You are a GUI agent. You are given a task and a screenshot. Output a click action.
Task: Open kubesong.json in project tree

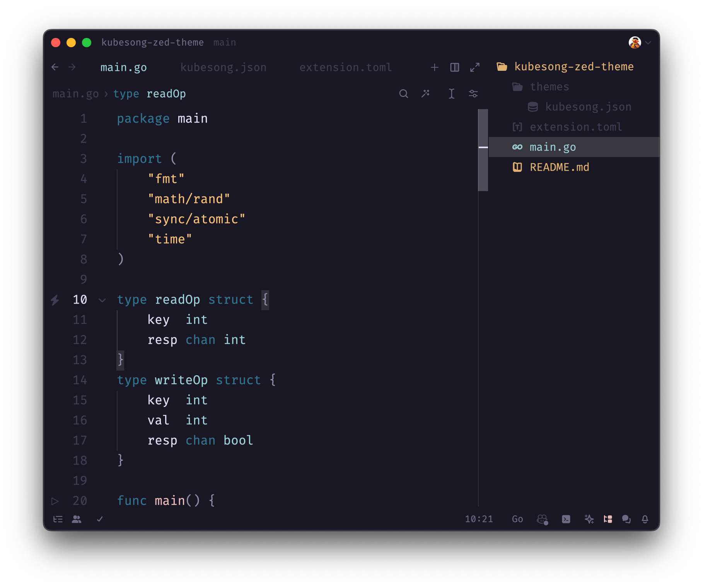(x=574, y=107)
